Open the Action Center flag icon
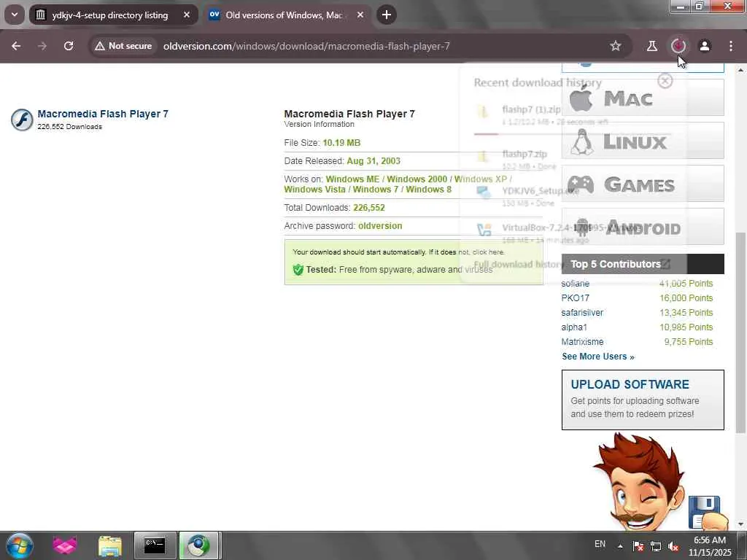The height and width of the screenshot is (560, 747). pyautogui.click(x=638, y=546)
